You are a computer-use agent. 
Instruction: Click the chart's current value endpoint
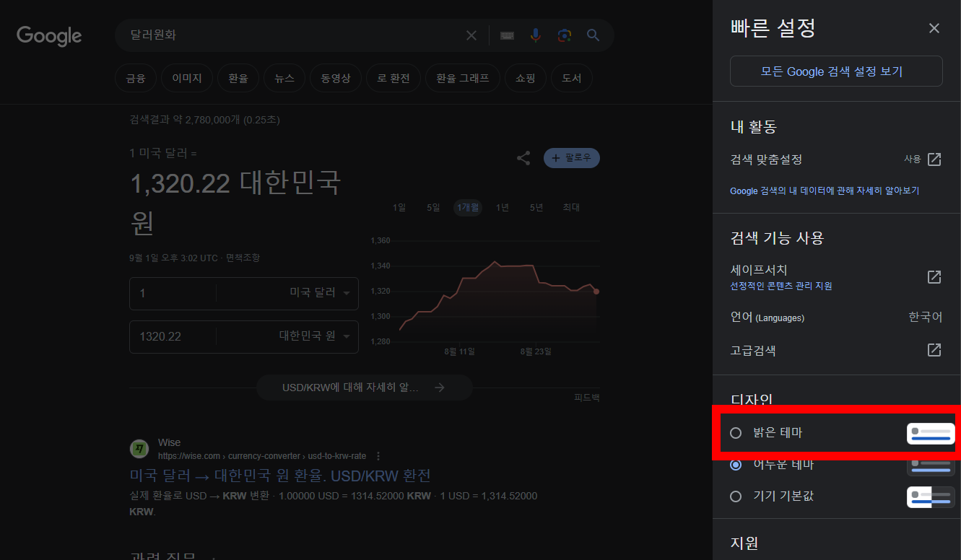[596, 292]
